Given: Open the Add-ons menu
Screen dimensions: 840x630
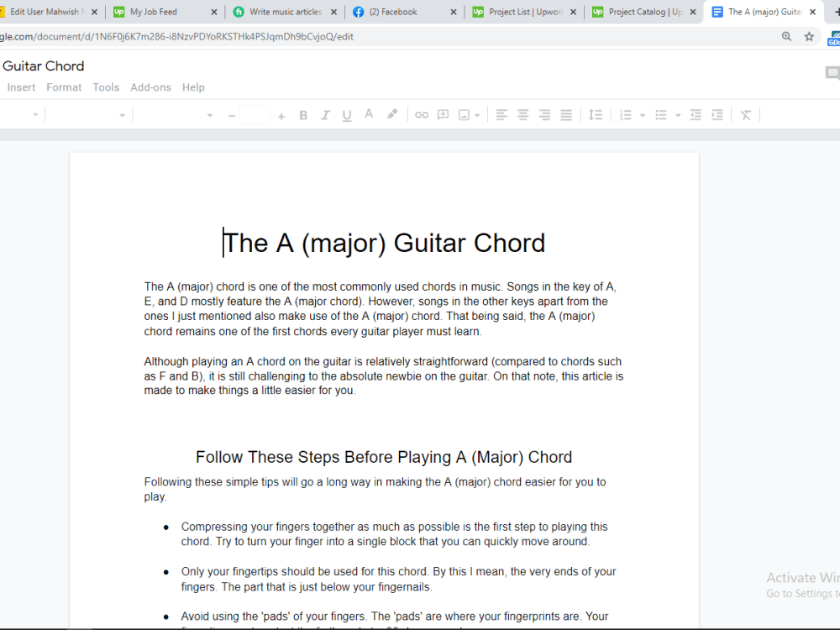Looking at the screenshot, I should point(150,87).
